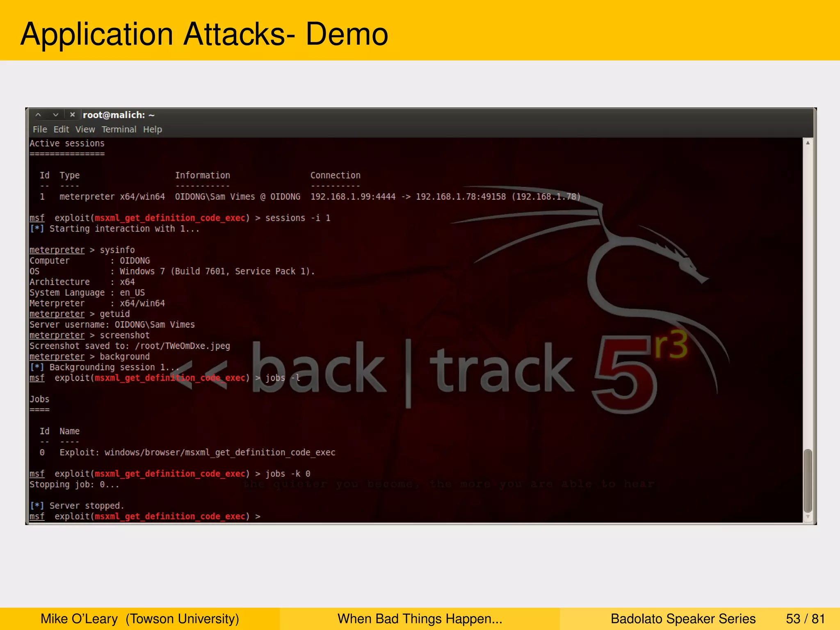Click 'Windows 7 (Build 7601, Service Pack 1).' text
Screen dimensions: 840x630
(217, 272)
